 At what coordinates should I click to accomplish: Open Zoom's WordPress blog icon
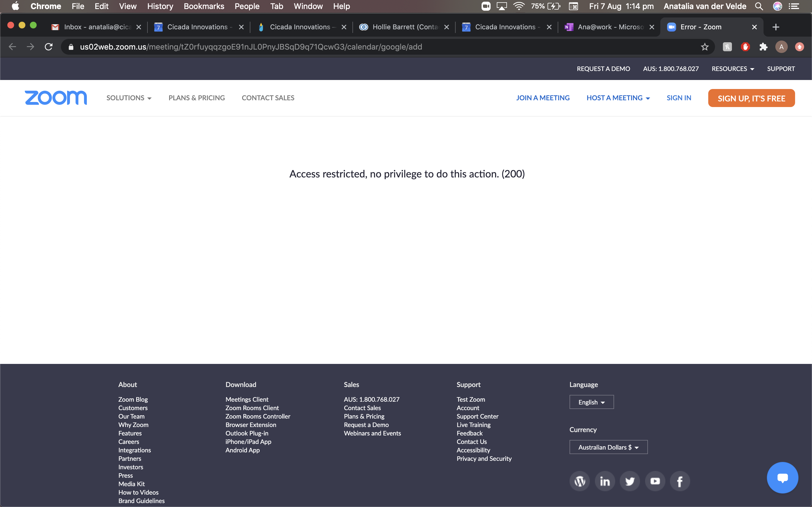pyautogui.click(x=579, y=481)
